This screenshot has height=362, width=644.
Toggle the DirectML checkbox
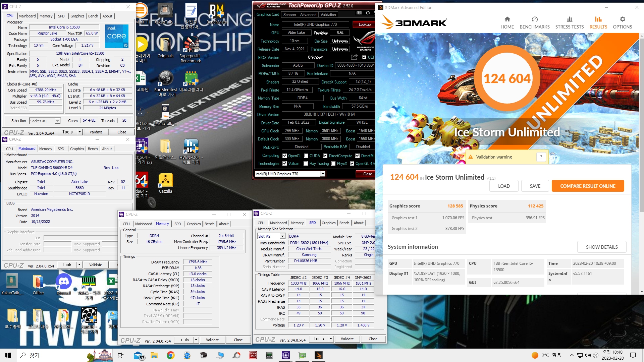[357, 156]
